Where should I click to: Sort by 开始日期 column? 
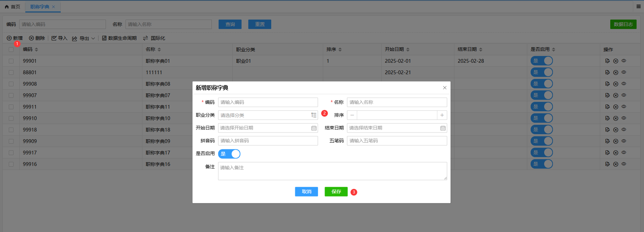tap(408, 50)
